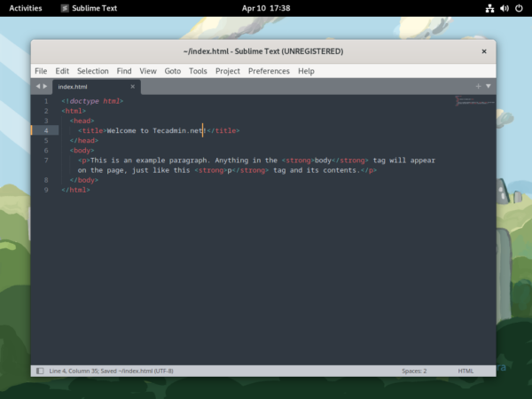
Task: Click the volume speaker icon
Action: click(504, 8)
